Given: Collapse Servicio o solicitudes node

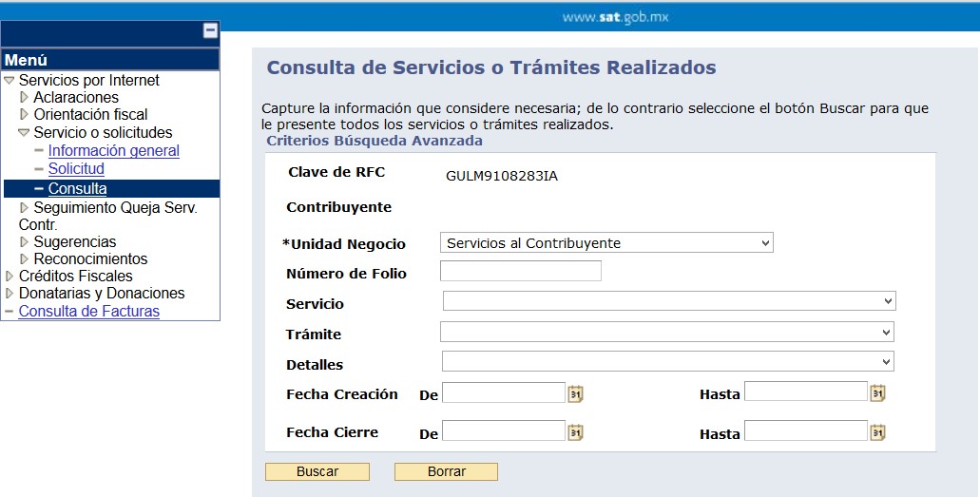Looking at the screenshot, I should click(x=24, y=132).
